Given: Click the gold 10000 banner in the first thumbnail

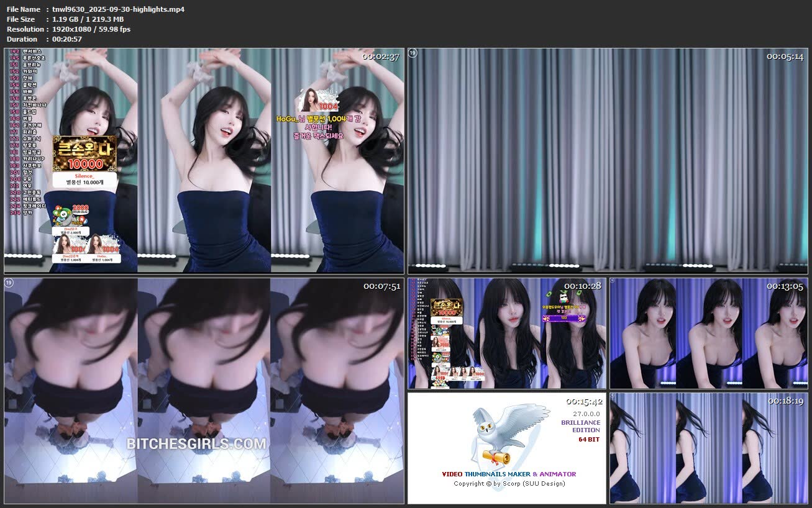Looking at the screenshot, I should (x=84, y=154).
